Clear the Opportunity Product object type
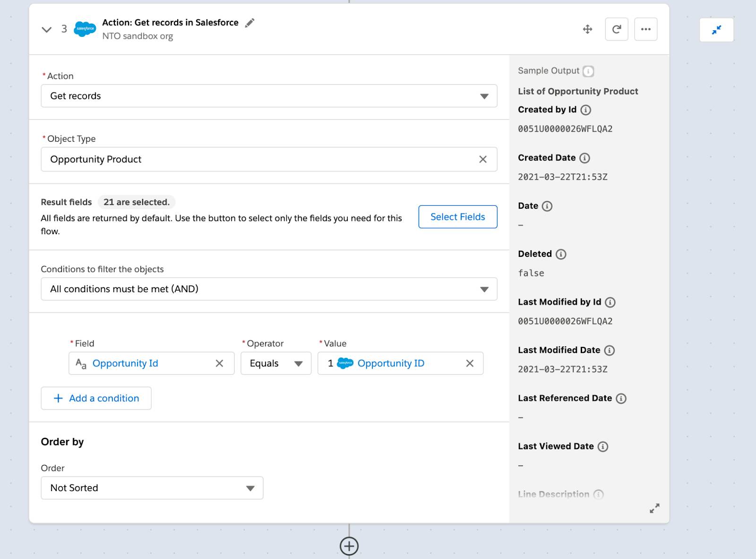The image size is (756, 559). pyautogui.click(x=483, y=159)
